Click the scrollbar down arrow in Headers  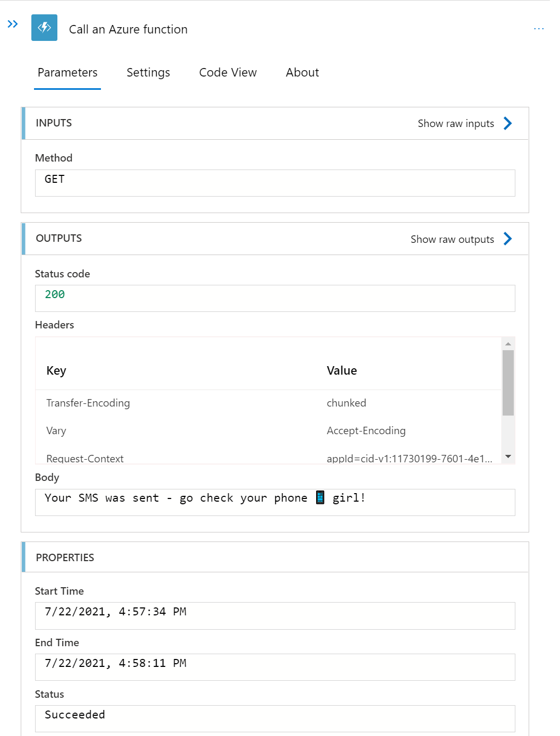coord(508,456)
